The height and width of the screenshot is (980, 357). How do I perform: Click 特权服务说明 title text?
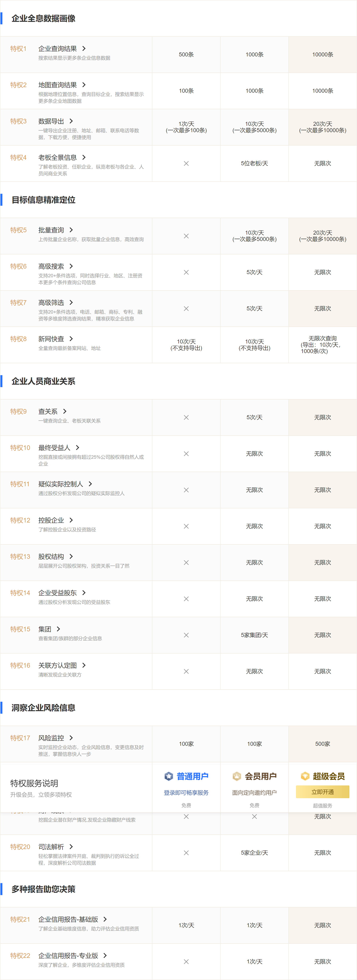pos(34,783)
